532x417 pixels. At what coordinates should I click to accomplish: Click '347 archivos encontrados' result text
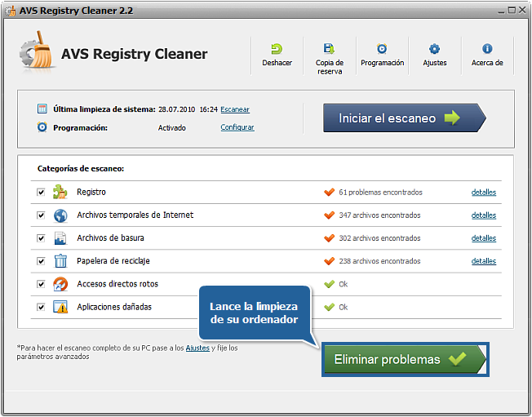pyautogui.click(x=379, y=215)
